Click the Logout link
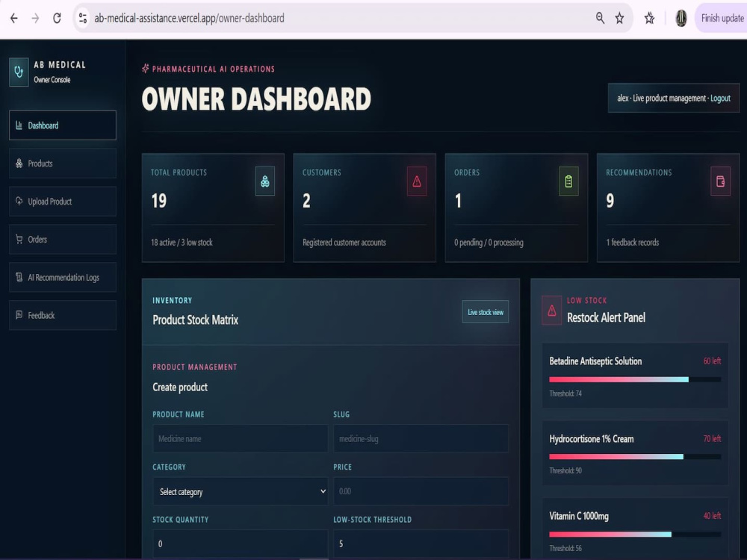Screen dimensions: 747x560 (720, 98)
